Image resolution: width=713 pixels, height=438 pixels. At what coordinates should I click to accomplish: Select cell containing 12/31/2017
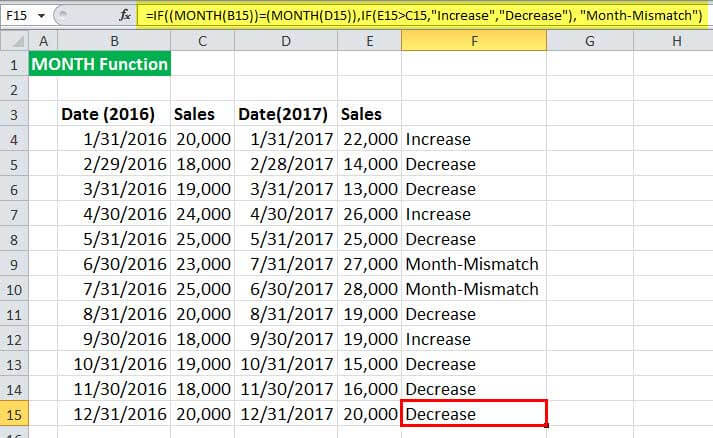tap(286, 414)
